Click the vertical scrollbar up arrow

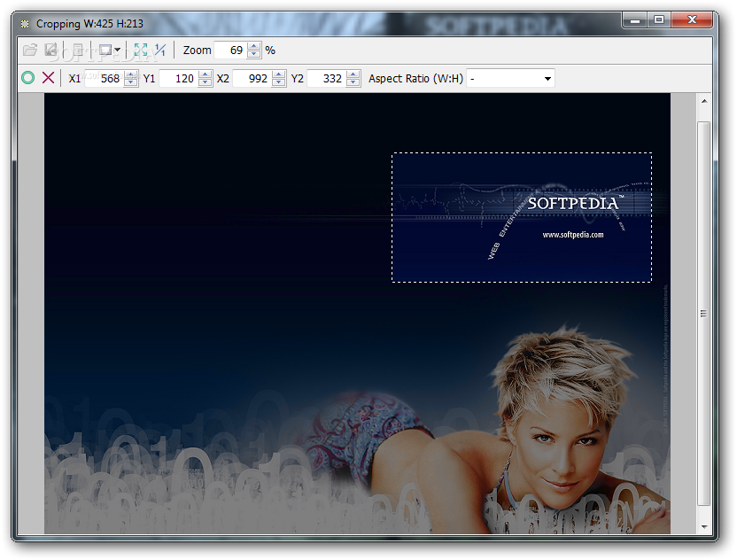click(703, 101)
